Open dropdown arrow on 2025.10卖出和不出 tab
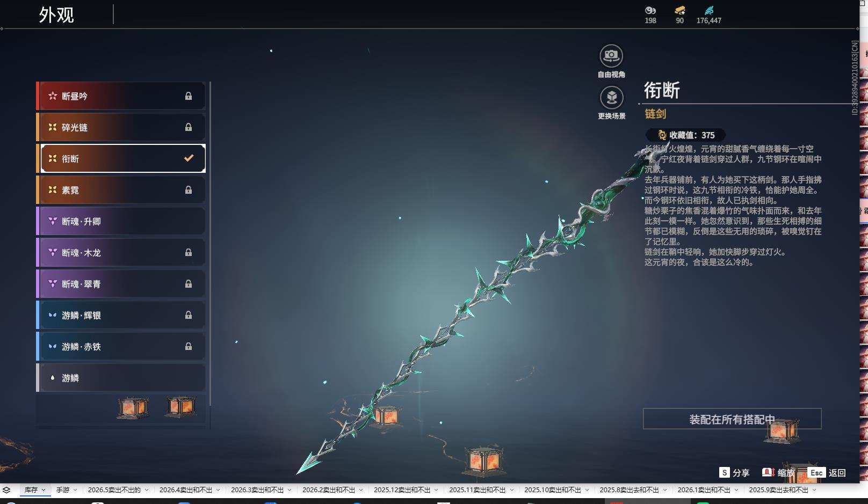 click(587, 490)
